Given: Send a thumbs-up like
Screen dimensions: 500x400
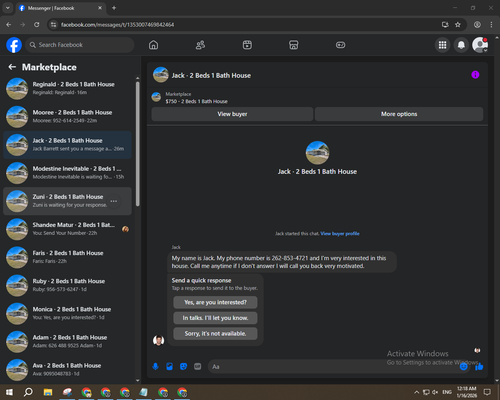Looking at the screenshot, I should click(479, 367).
